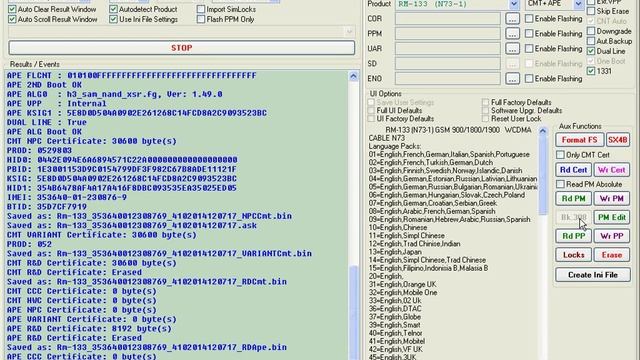Enable Import SimLocks option
This screenshot has height=360, width=640.
(x=201, y=9)
